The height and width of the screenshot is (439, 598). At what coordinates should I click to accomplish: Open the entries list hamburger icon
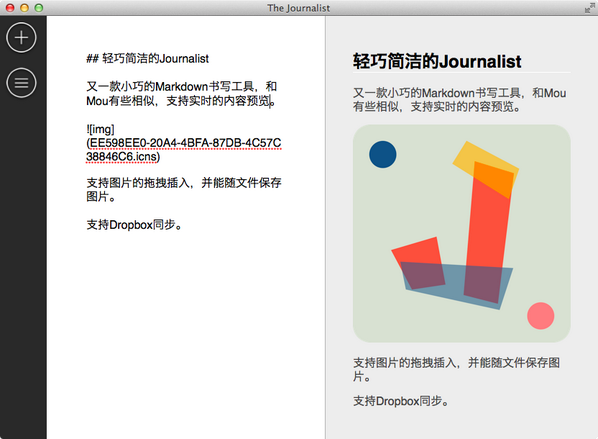click(21, 83)
